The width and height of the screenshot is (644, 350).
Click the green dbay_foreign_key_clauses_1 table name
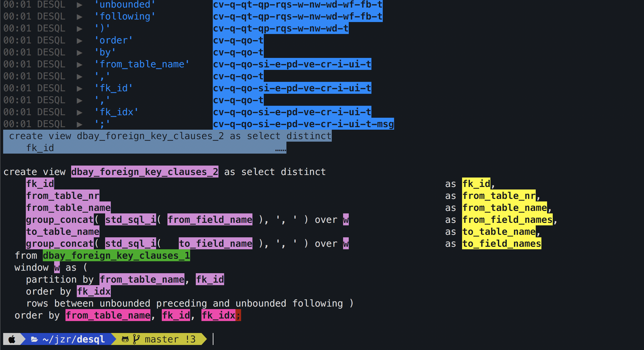116,256
